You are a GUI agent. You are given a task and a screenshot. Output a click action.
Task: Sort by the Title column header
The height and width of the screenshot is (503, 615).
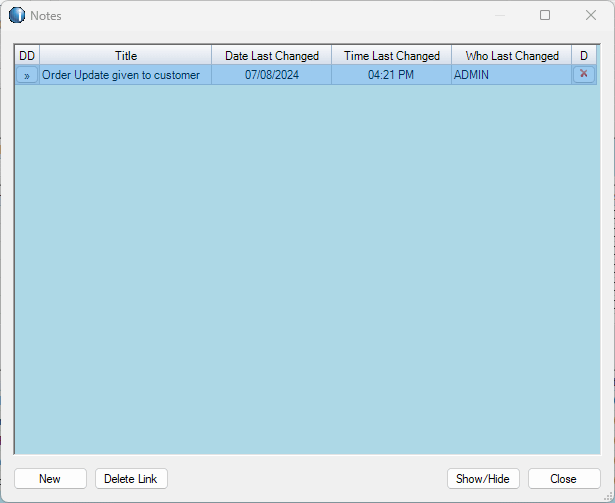pos(126,56)
